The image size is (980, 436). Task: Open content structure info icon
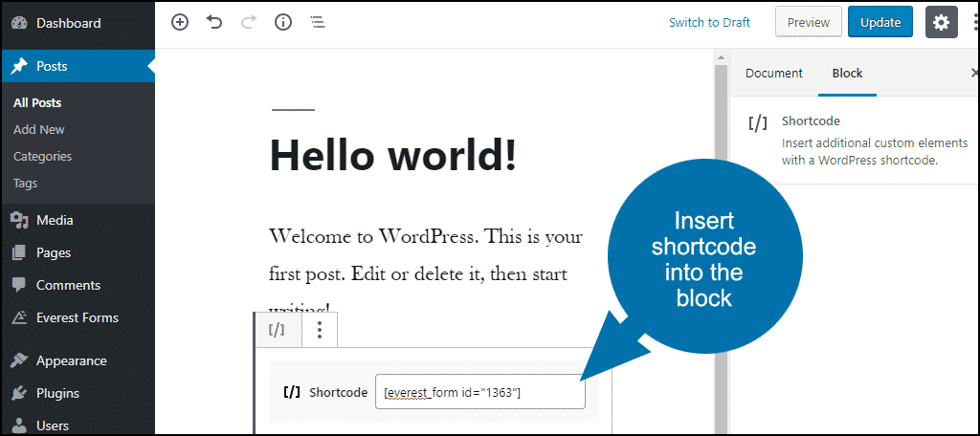pyautogui.click(x=283, y=23)
